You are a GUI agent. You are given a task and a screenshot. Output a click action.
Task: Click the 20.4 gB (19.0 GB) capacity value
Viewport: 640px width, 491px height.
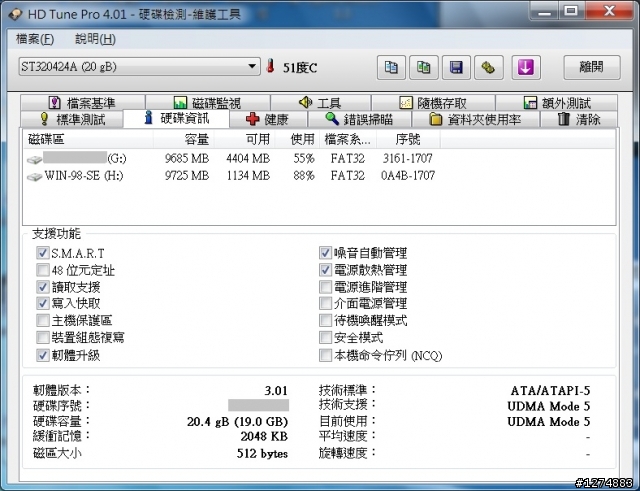coord(238,422)
